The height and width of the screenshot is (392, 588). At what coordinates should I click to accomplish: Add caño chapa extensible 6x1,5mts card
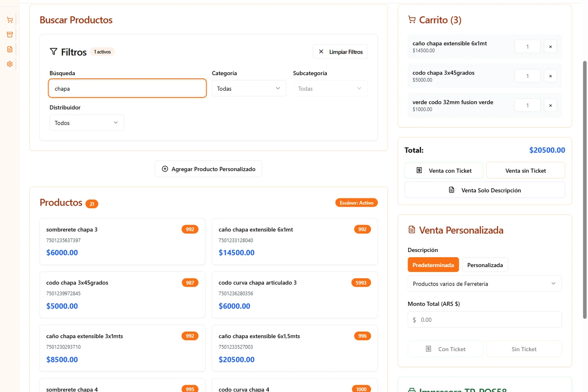pos(295,348)
